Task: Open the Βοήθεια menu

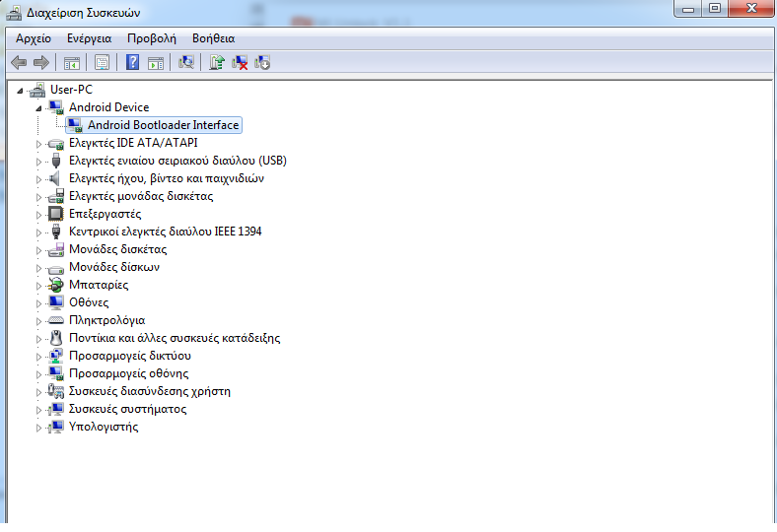Action: point(214,38)
